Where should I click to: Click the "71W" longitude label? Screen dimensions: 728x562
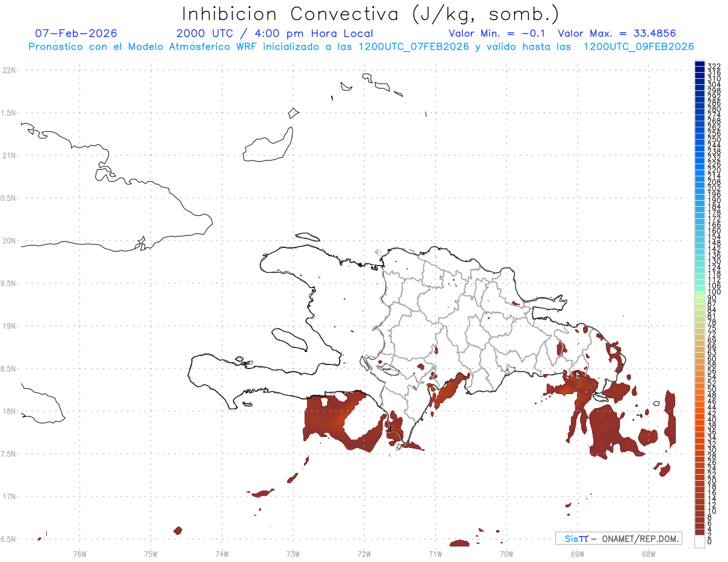(435, 554)
